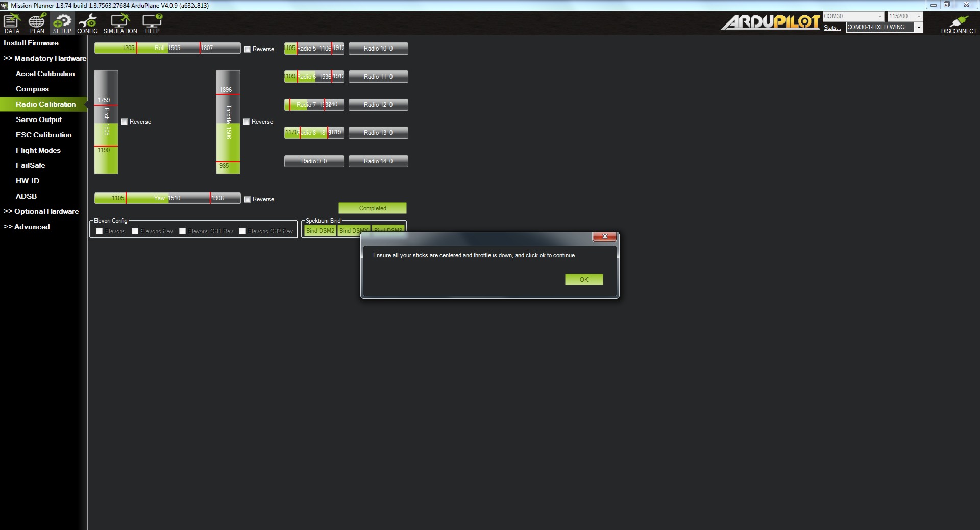The image size is (980, 530).
Task: Enable Reverse checkbox for Pitch
Action: (x=125, y=122)
